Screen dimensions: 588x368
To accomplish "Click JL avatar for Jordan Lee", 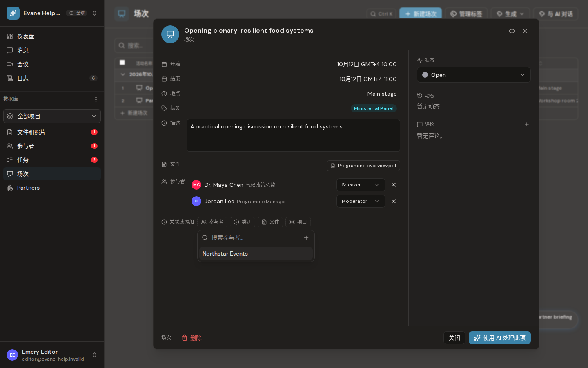I will tap(196, 201).
